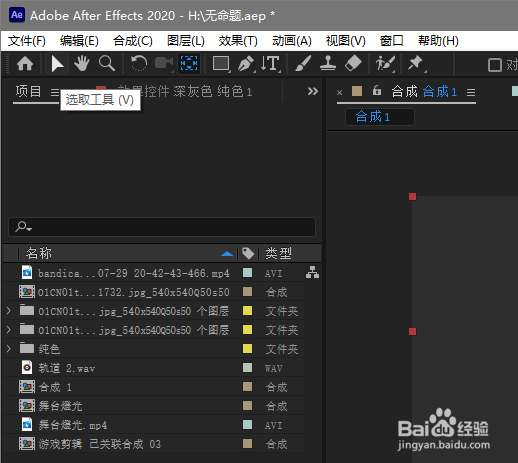The width and height of the screenshot is (518, 463).
Task: Click the 合成1 breadcrumb button in the viewer
Action: (x=380, y=117)
